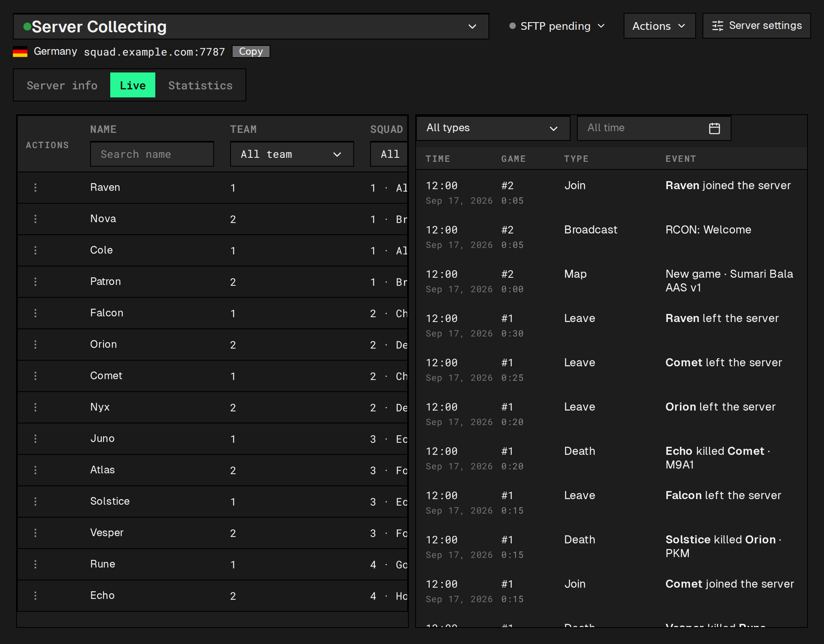
Task: Click the 'Comet joined the server' event
Action: (729, 584)
